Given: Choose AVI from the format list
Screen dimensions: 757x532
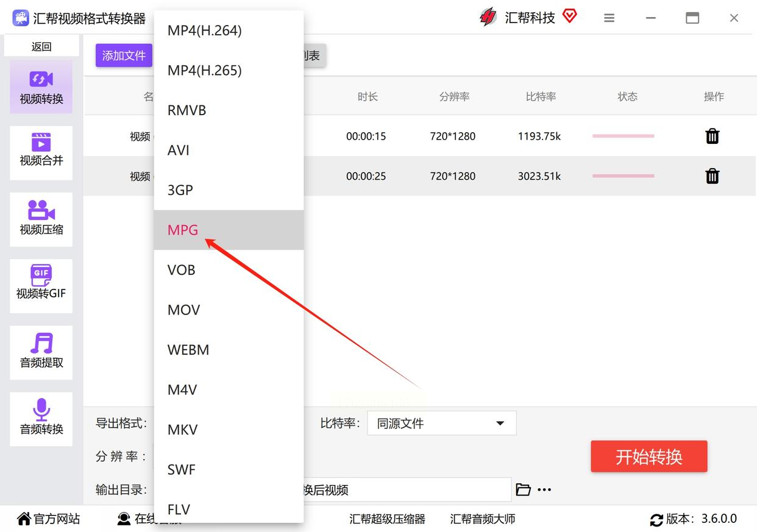Looking at the screenshot, I should 229,151.
